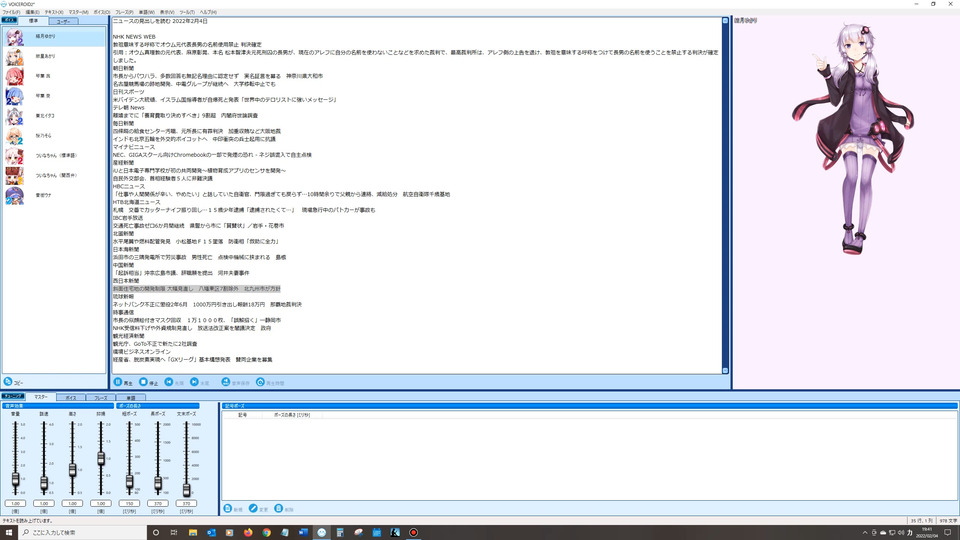Click the 'NHK NEWS WEB' text line
Viewport: 960px width, 540px height.
click(x=134, y=37)
